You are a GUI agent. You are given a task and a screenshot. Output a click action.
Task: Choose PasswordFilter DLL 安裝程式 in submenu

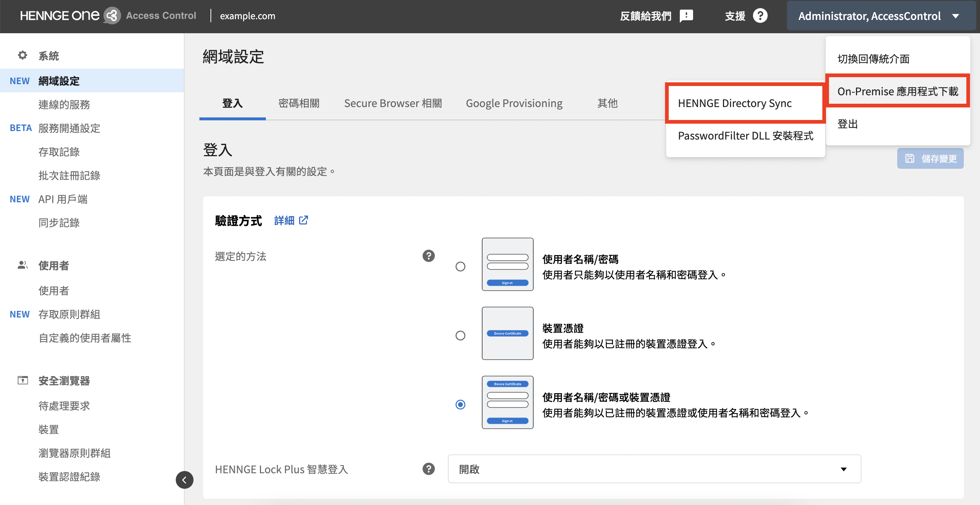745,136
